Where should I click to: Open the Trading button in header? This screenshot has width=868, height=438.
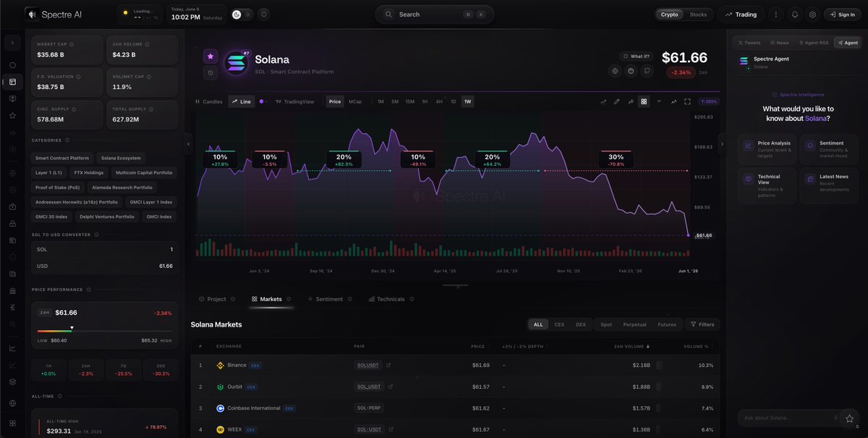(741, 14)
